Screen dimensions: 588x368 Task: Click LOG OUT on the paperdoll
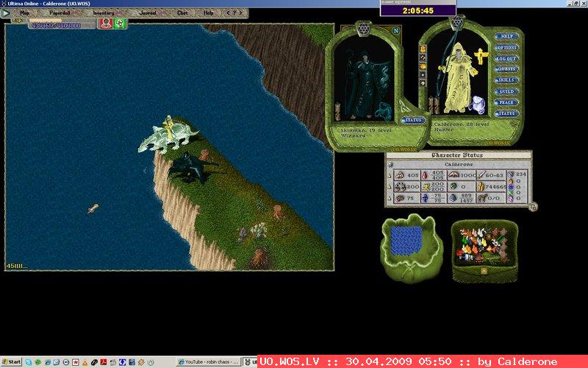[506, 59]
